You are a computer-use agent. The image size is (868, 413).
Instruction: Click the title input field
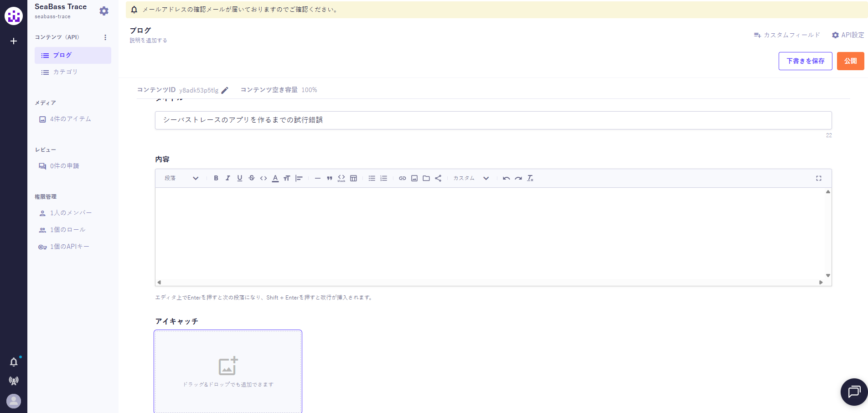click(493, 120)
